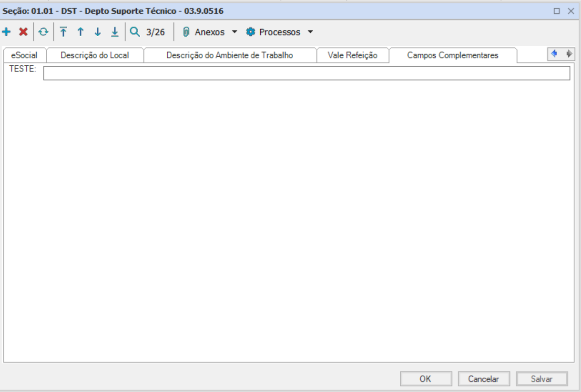Jump to the first record

(x=63, y=32)
